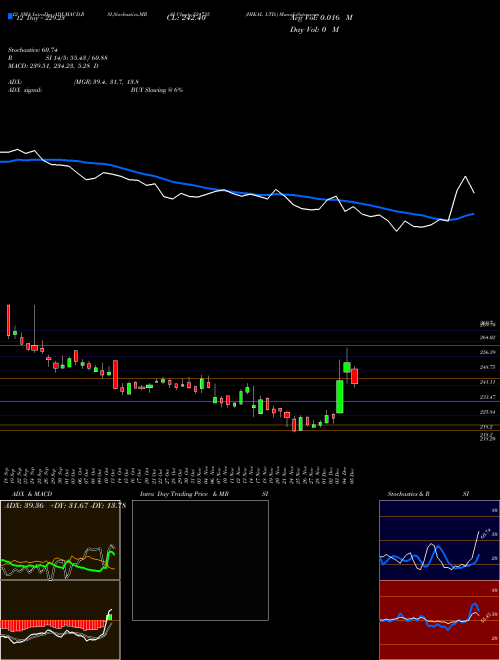Click the 'ADX signal:' label
500x660 pixels.
pos(25,90)
